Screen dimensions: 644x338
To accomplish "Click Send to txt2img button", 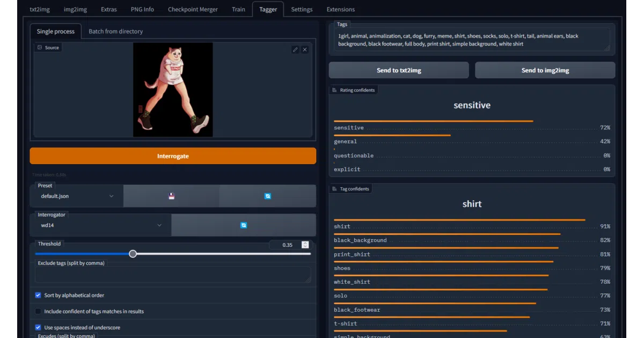I will (x=399, y=70).
